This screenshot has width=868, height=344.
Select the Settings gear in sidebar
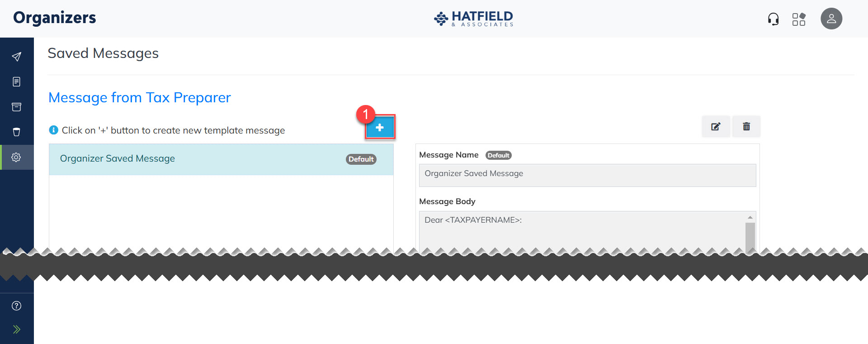pos(17,158)
